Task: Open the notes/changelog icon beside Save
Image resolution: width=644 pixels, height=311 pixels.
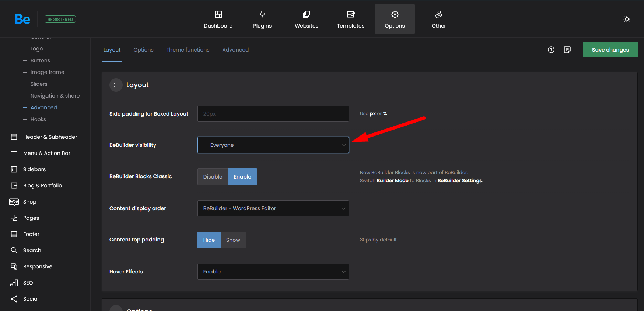Action: [567, 50]
